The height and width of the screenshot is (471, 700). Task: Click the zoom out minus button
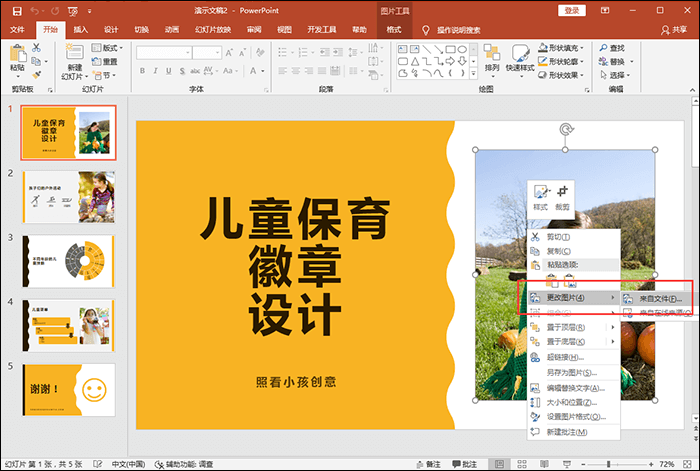[583, 464]
